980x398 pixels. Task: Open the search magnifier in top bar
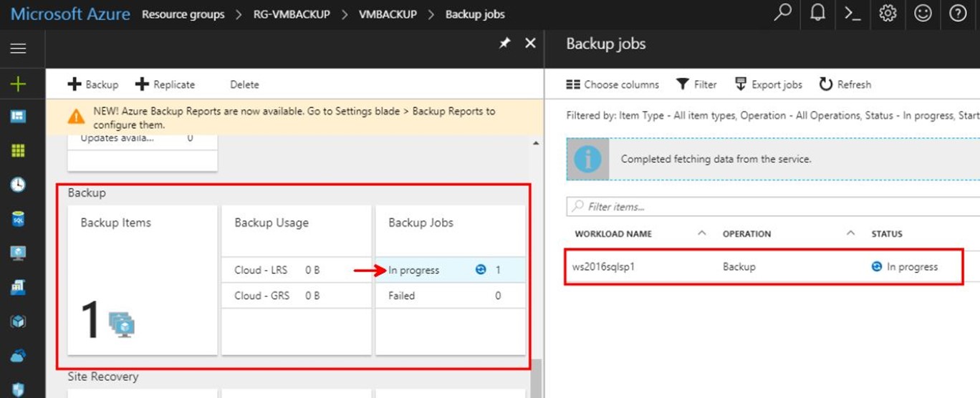783,13
